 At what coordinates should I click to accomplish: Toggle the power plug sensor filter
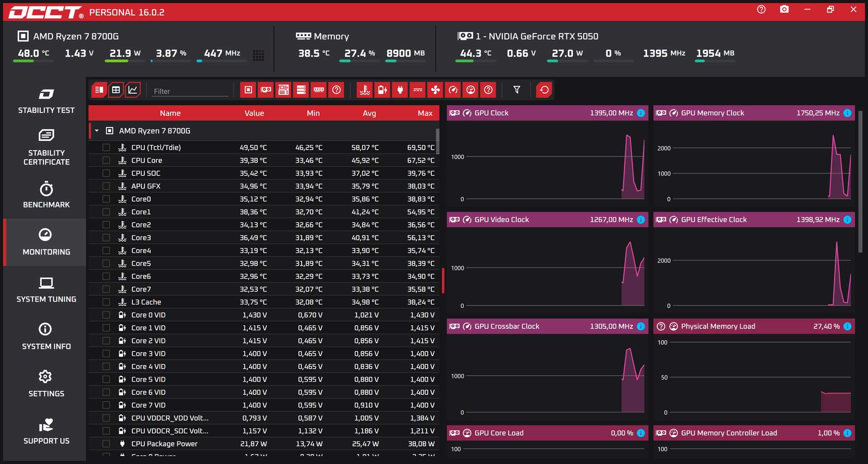pos(400,90)
